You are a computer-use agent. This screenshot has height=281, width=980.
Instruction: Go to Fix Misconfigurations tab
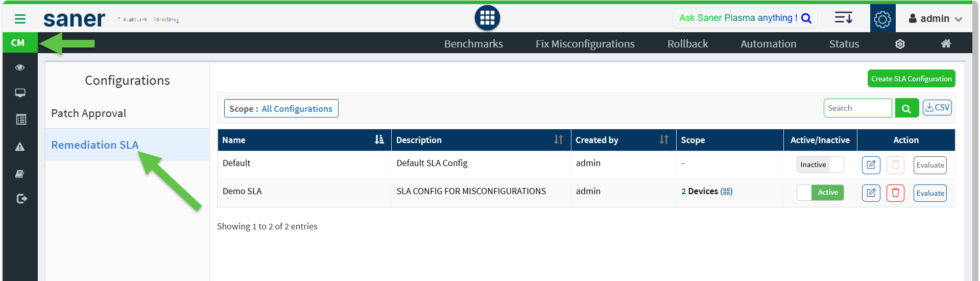click(x=585, y=44)
